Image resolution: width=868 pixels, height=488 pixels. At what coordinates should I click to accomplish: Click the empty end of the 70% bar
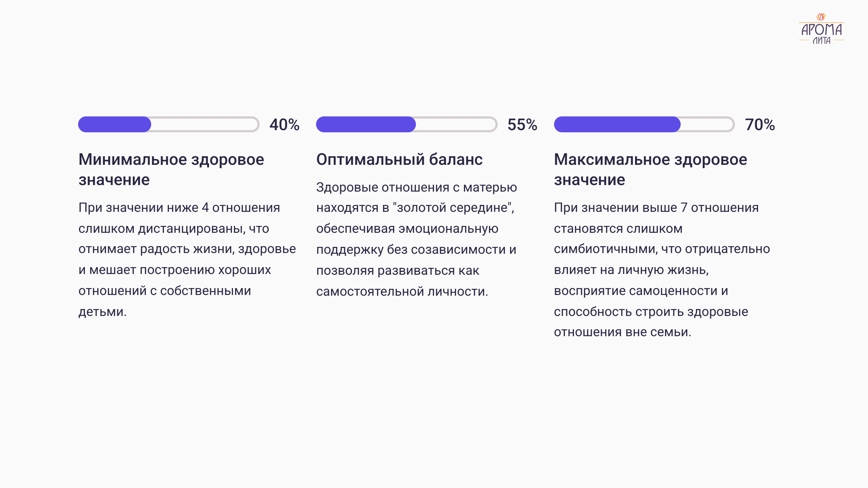[707, 124]
